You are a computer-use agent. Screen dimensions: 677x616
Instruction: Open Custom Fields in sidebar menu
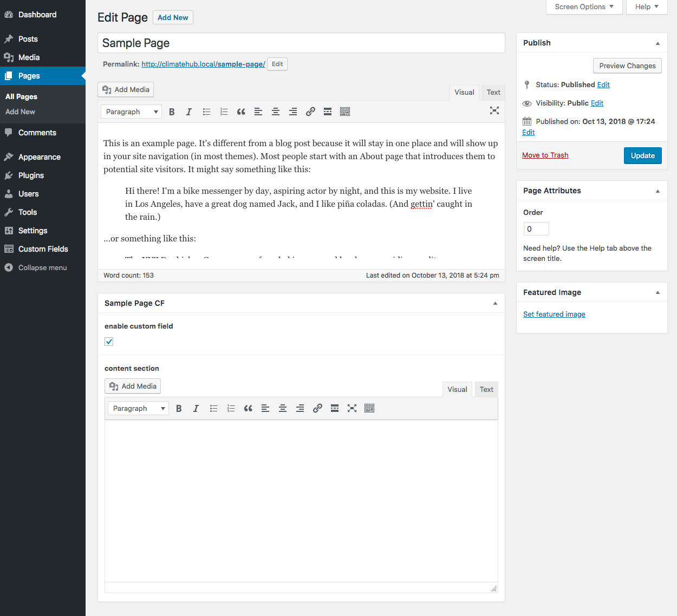click(43, 249)
